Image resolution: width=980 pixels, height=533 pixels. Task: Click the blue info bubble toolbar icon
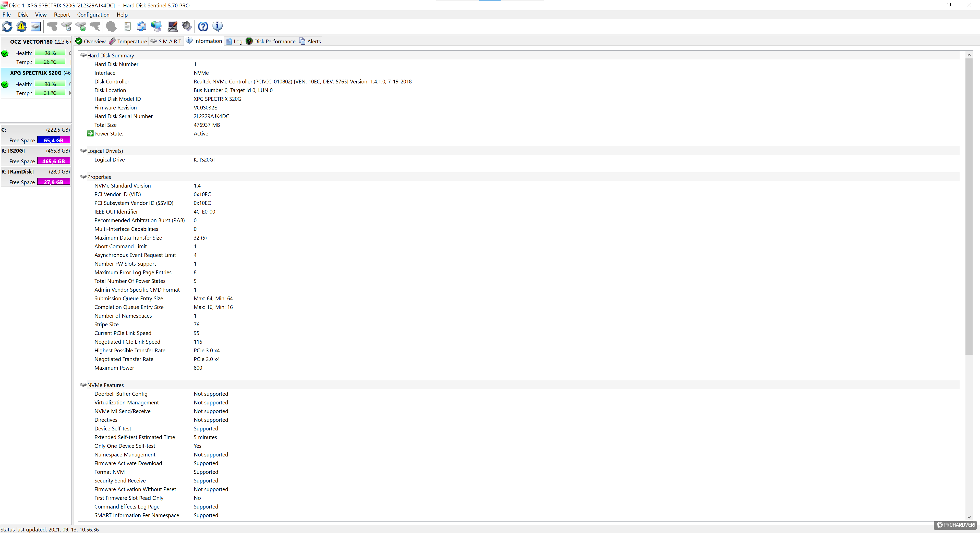[217, 26]
